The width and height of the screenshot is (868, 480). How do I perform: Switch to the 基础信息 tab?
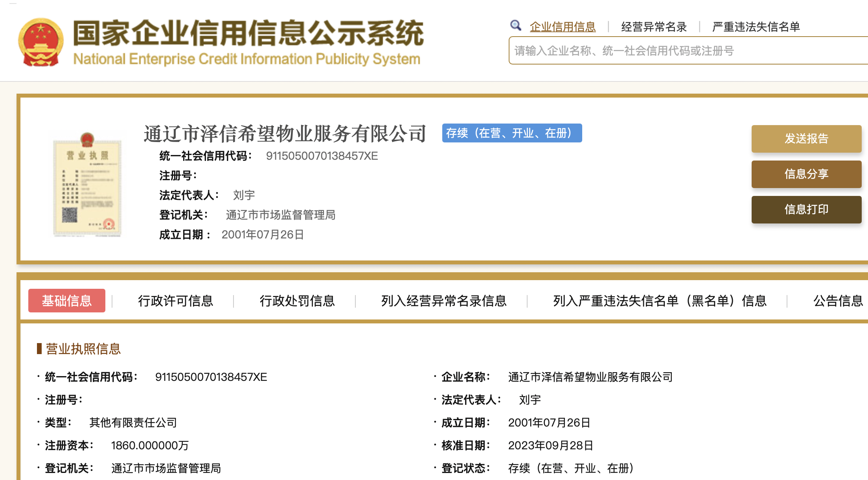click(x=67, y=301)
